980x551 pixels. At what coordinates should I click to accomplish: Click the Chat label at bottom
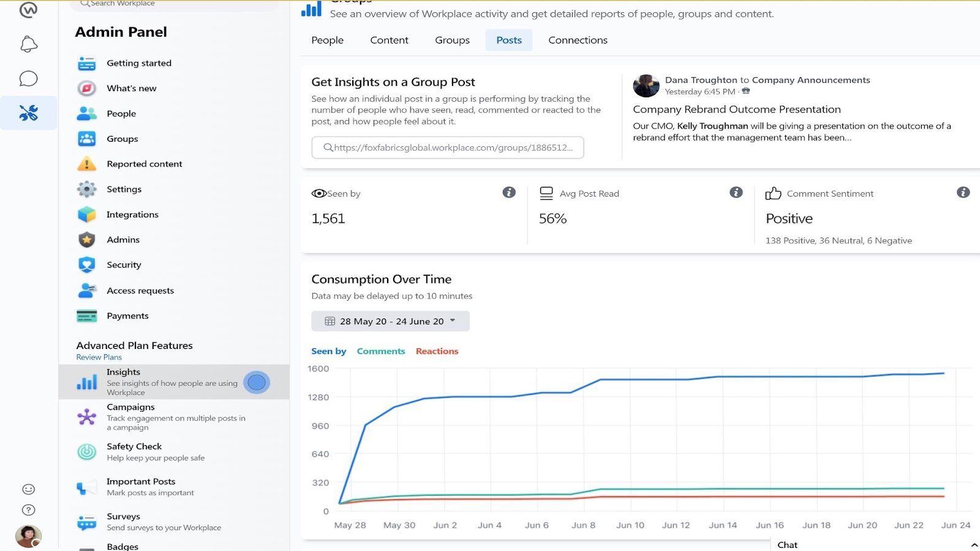[787, 545]
